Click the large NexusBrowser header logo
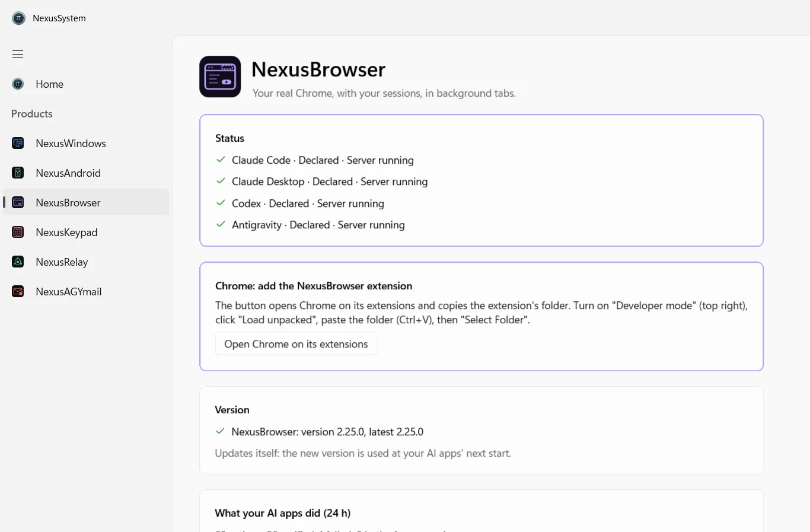The width and height of the screenshot is (810, 532). 220,77
